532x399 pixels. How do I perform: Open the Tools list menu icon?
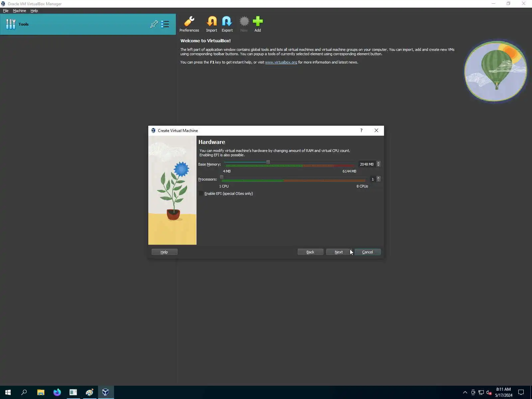(165, 24)
